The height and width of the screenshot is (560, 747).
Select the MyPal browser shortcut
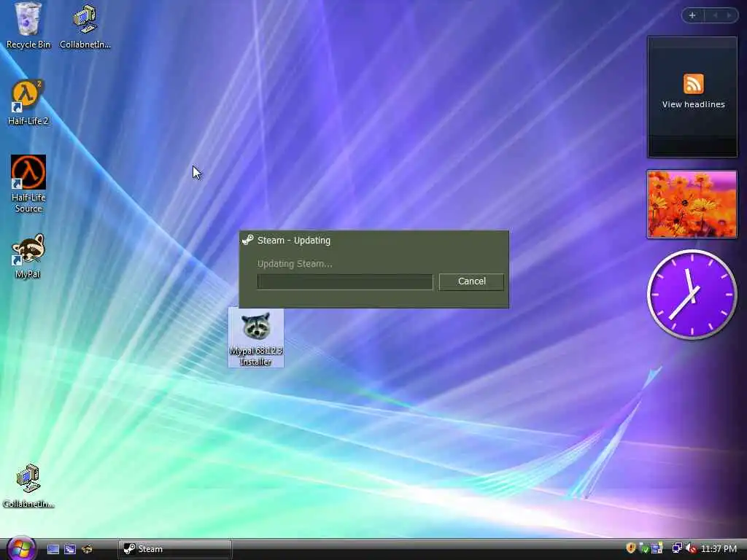[x=28, y=256]
